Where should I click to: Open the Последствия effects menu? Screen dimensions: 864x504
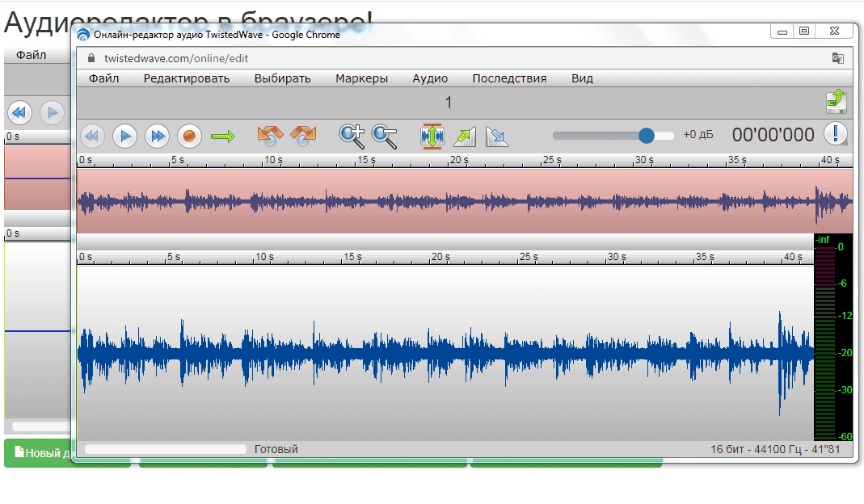pyautogui.click(x=509, y=78)
